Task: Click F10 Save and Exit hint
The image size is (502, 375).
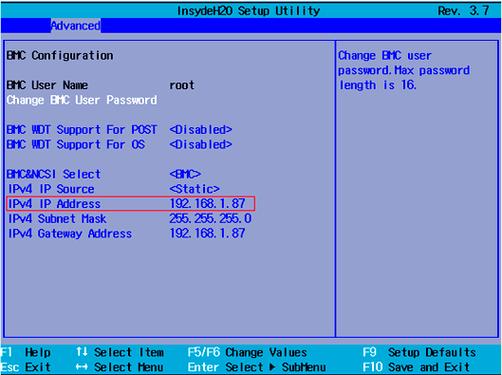Action: [416, 367]
